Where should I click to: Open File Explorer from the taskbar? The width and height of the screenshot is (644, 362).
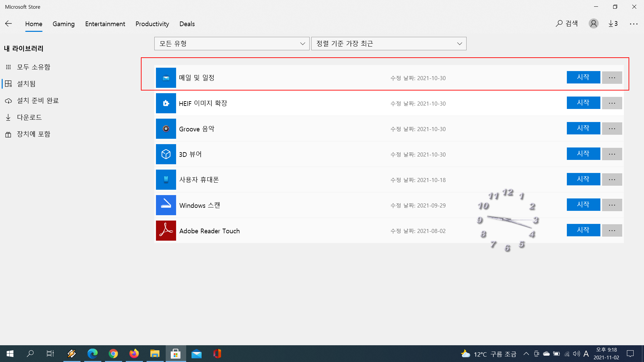pyautogui.click(x=155, y=354)
